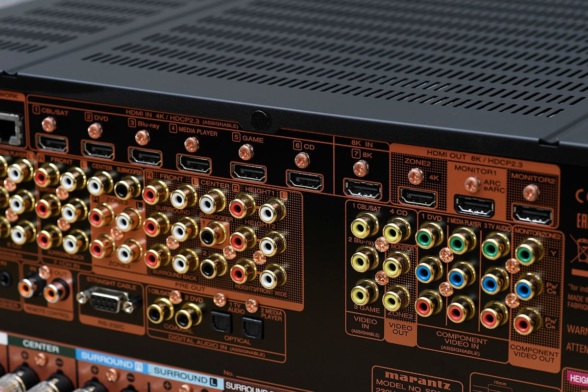Select the green 2 MEDIA PLAYER component jack
This screenshot has width=588, height=392.
tap(462, 240)
